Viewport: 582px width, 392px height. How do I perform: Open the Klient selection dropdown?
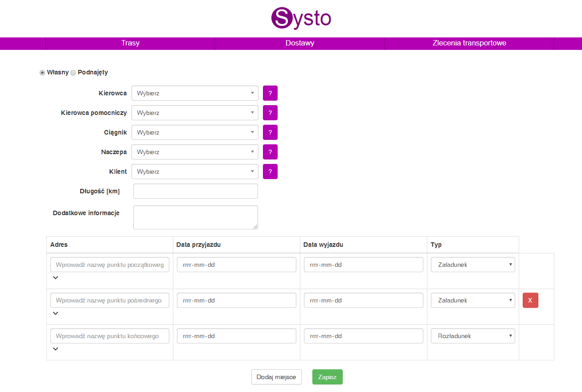pyautogui.click(x=195, y=172)
